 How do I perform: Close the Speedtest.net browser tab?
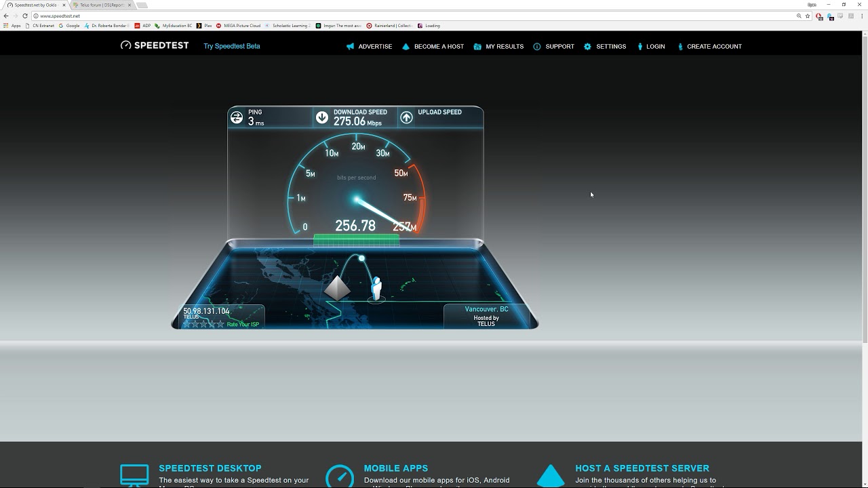[64, 5]
